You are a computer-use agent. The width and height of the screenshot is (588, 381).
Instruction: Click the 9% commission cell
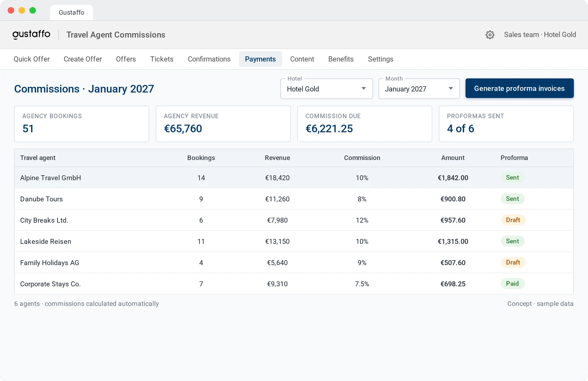[x=362, y=263]
